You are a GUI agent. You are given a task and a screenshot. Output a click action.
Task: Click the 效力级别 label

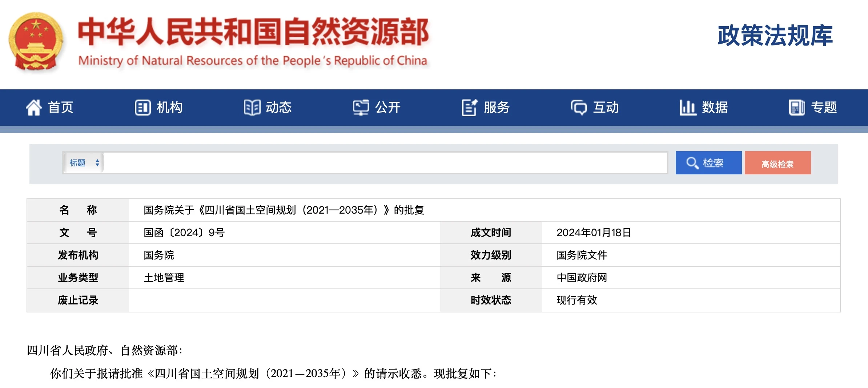[x=491, y=255]
